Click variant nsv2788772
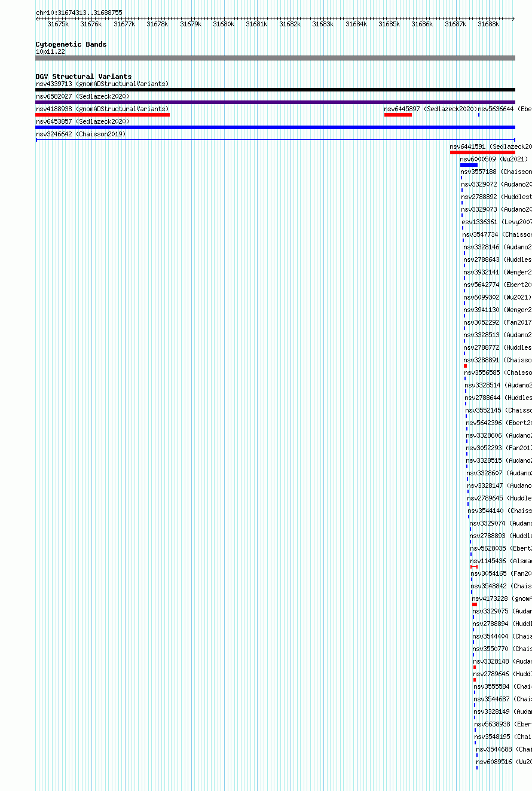Image resolution: width=532 pixels, height=791 pixels. [x=498, y=347]
